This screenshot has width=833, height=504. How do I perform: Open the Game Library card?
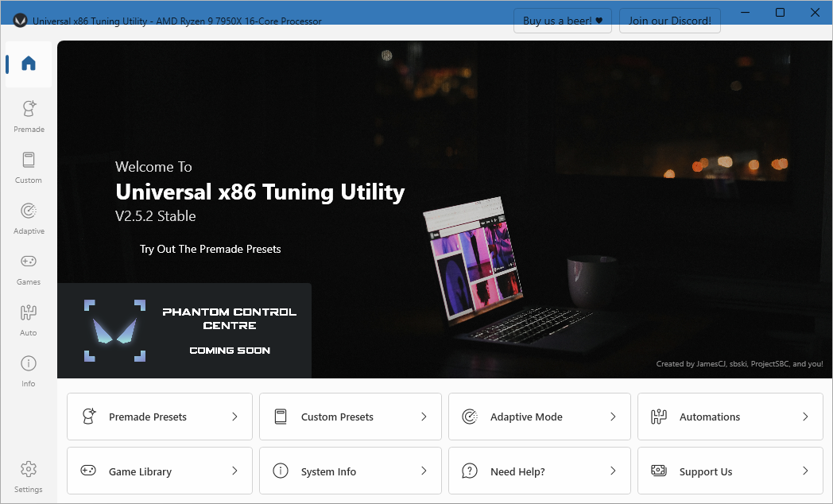click(x=160, y=471)
